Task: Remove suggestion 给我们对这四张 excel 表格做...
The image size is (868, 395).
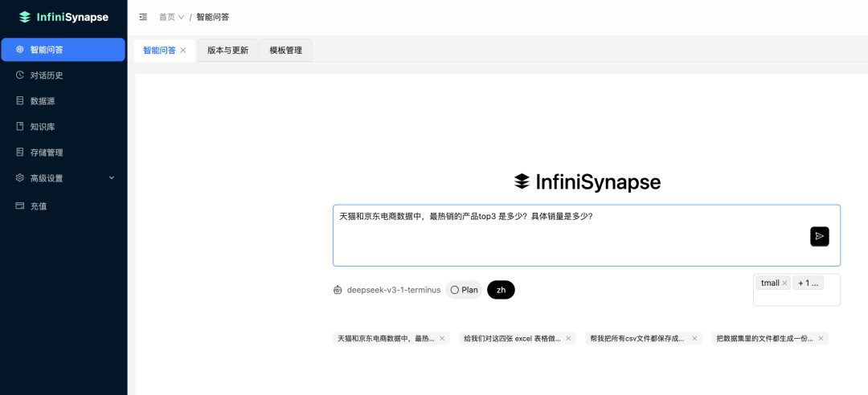Action: (568, 339)
